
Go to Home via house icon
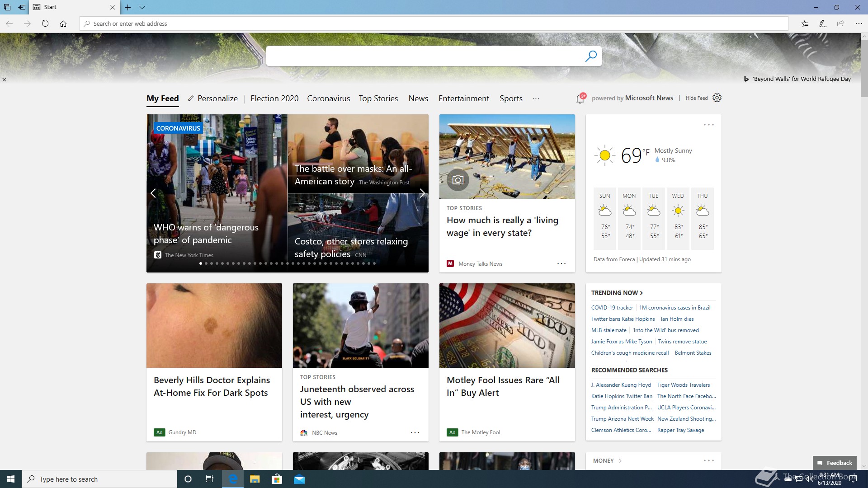tap(63, 23)
